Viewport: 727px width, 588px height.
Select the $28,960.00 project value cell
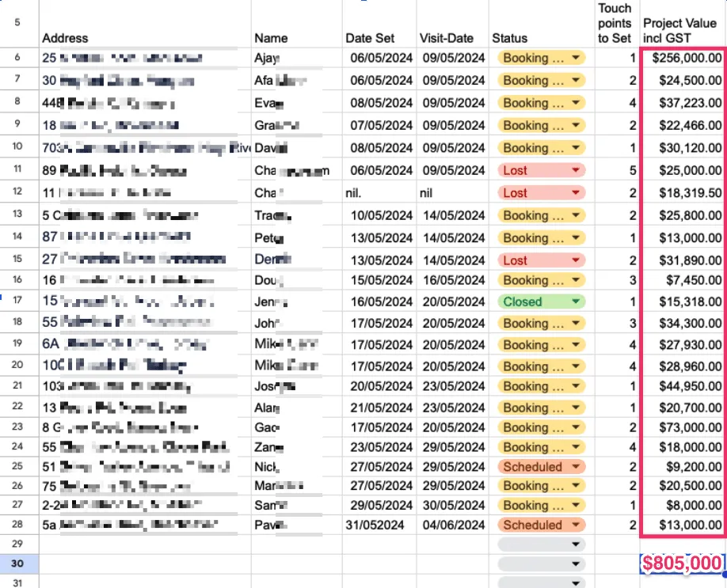click(683, 366)
